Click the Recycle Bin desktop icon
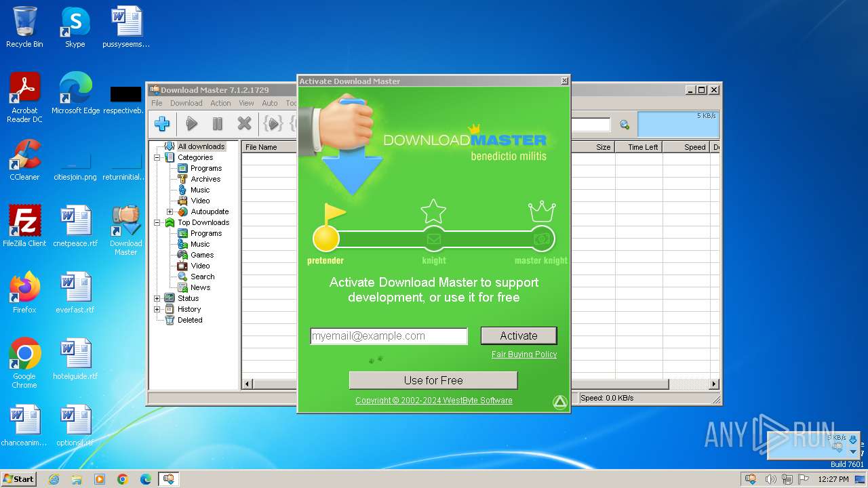Viewport: 868px width, 488px height. click(24, 27)
